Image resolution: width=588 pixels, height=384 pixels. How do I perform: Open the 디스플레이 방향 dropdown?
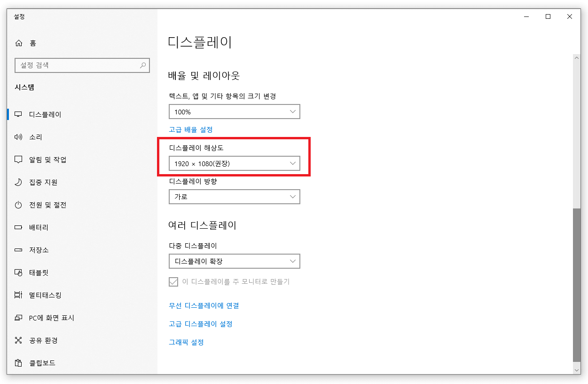234,196
